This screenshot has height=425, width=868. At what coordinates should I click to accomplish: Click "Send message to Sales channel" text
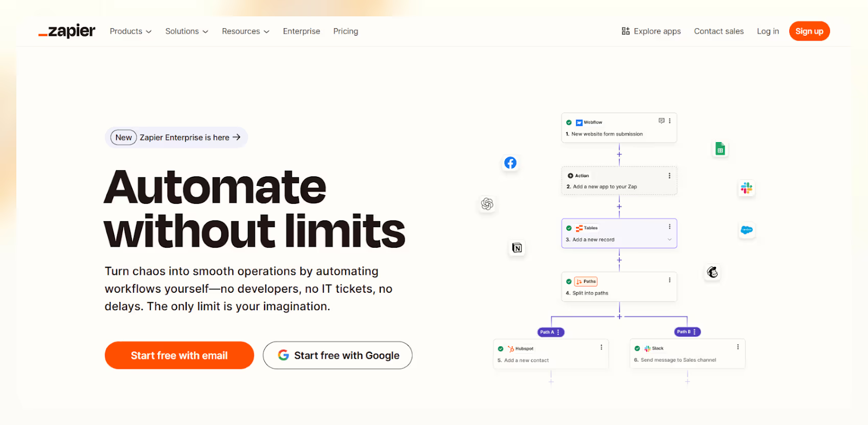(678, 360)
